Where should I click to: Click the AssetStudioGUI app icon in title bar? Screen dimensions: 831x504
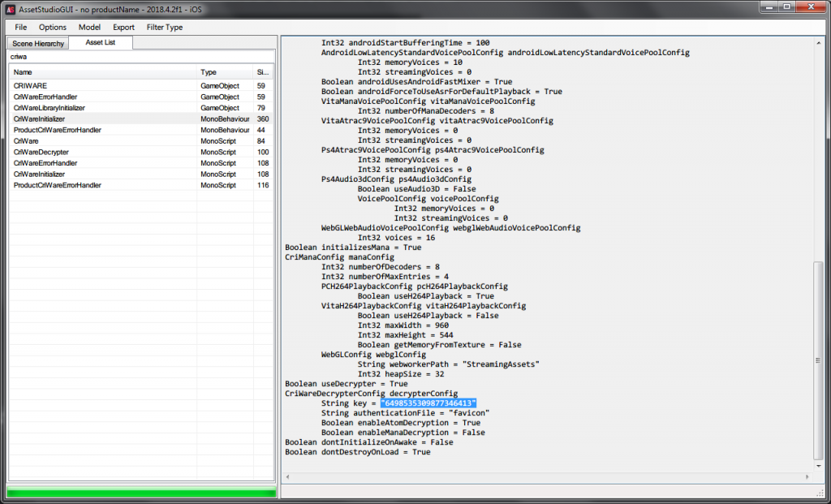pyautogui.click(x=10, y=9)
